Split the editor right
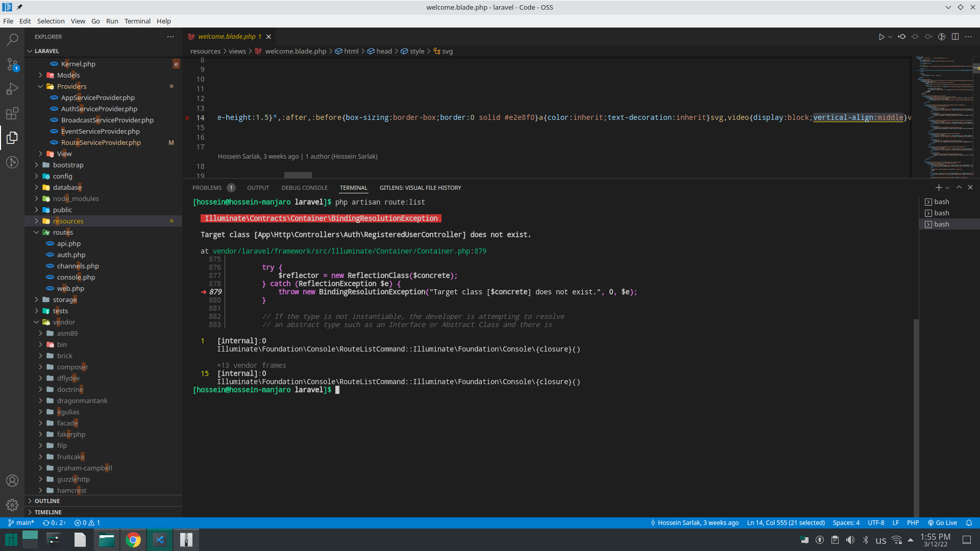The width and height of the screenshot is (980, 551). pos(955,37)
